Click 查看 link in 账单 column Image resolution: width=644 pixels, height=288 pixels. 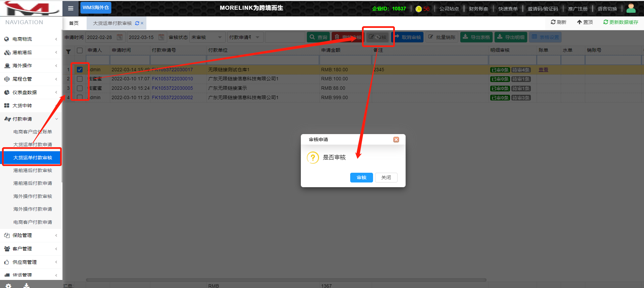click(543, 70)
